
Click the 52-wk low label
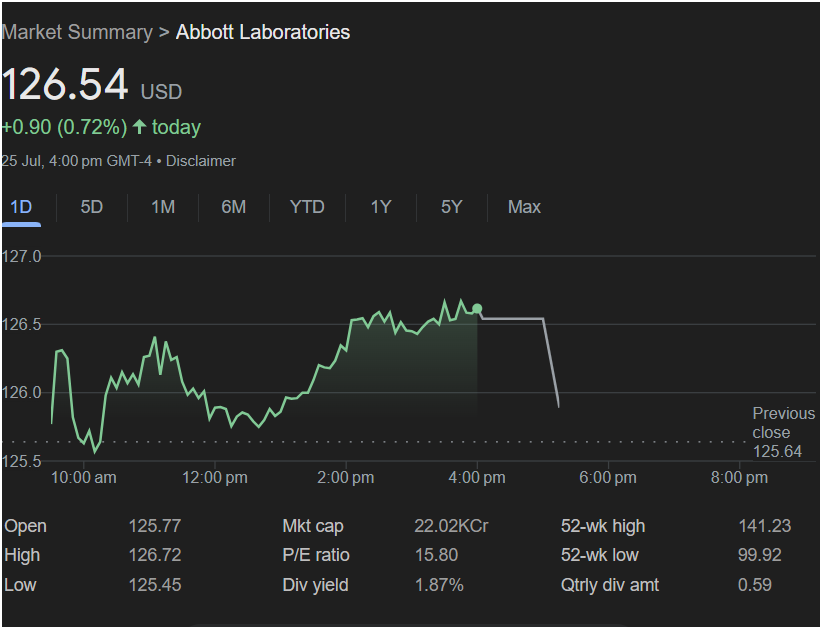tap(600, 555)
